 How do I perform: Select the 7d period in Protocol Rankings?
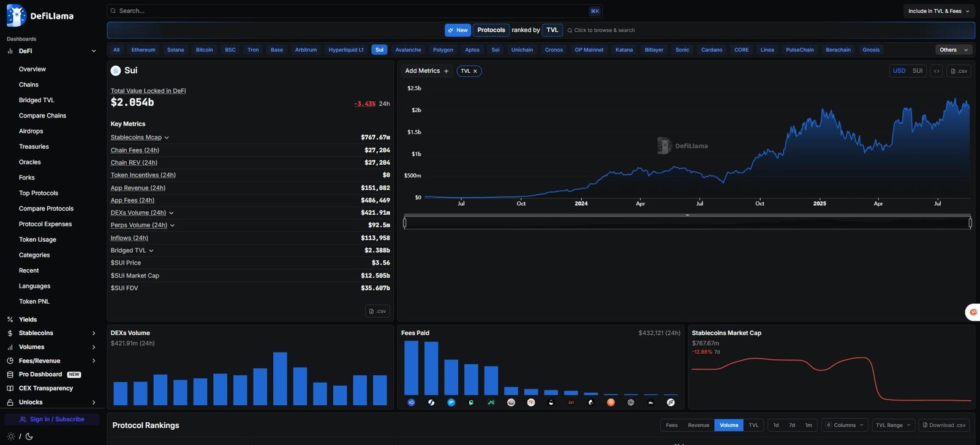click(792, 425)
